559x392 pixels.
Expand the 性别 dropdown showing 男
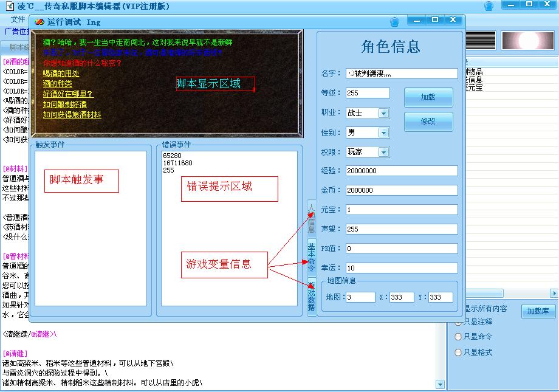click(383, 132)
